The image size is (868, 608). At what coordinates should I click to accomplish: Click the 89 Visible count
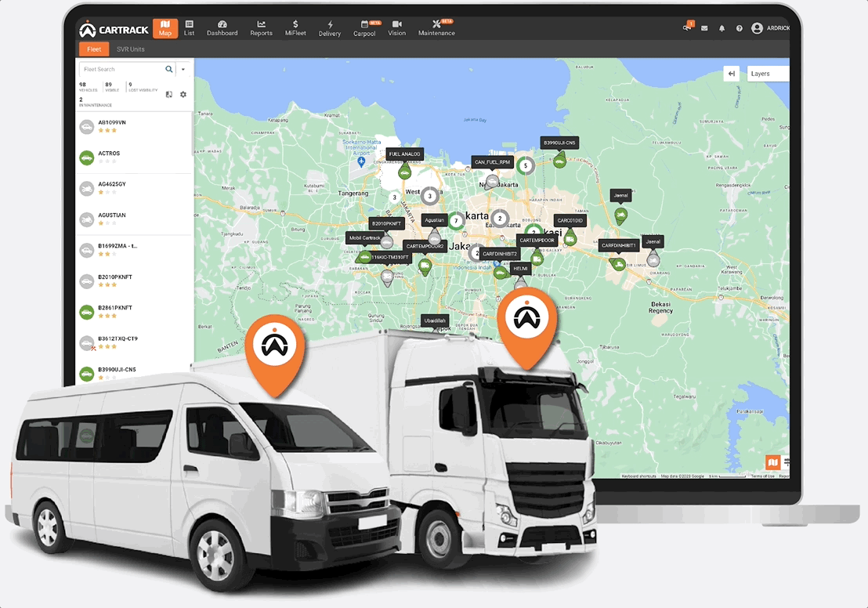click(112, 87)
